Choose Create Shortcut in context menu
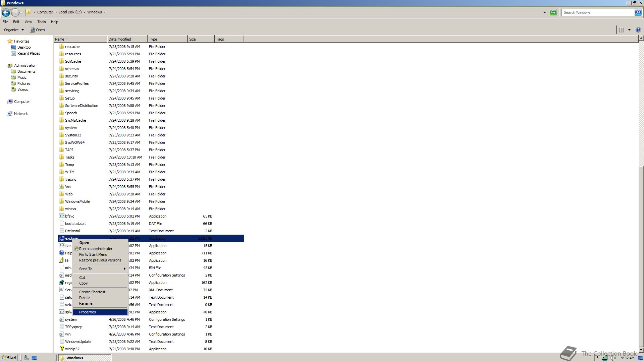Viewport: 644px width, 362px height. tap(100, 292)
